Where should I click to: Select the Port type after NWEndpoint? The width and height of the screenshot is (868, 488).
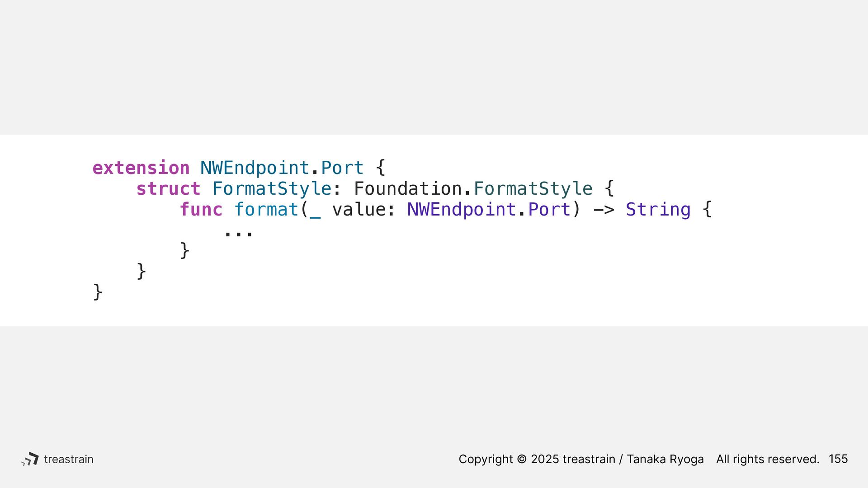[x=342, y=168]
